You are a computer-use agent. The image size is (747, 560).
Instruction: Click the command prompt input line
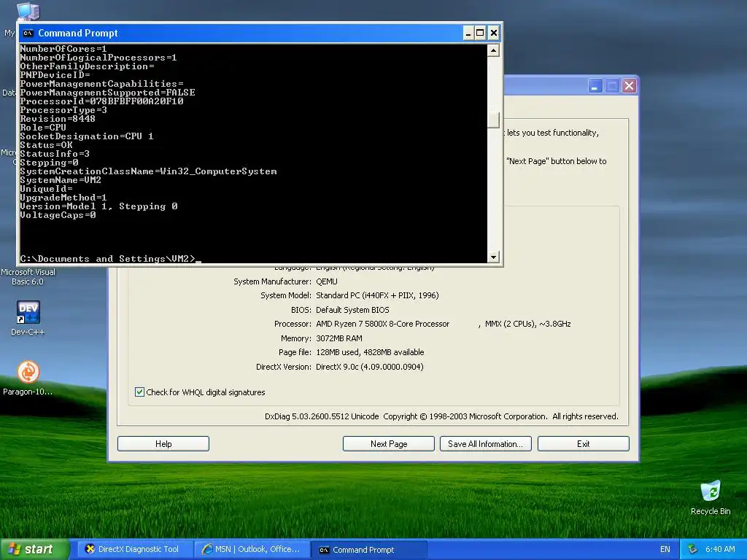click(x=111, y=259)
